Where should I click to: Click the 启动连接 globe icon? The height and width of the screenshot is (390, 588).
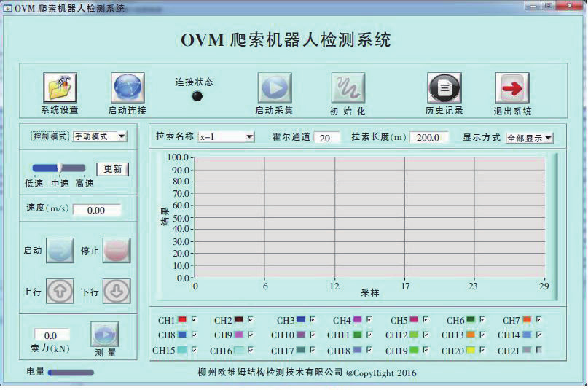tap(127, 88)
